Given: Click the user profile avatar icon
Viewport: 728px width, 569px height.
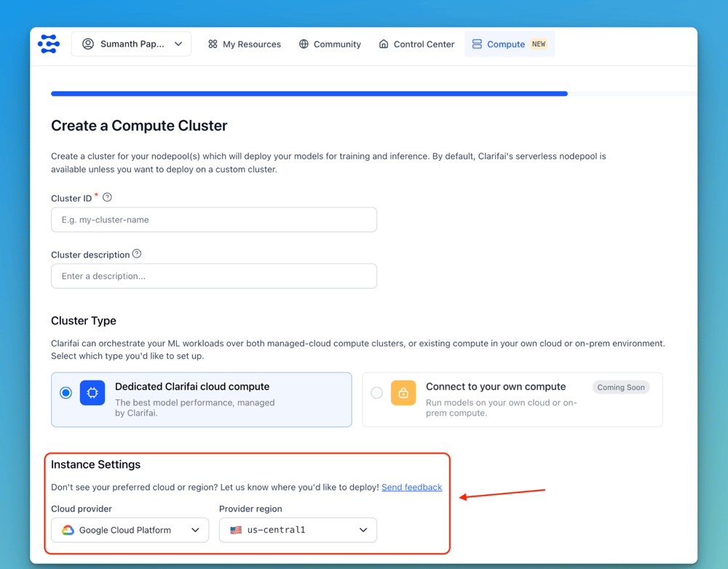Looking at the screenshot, I should pos(88,44).
